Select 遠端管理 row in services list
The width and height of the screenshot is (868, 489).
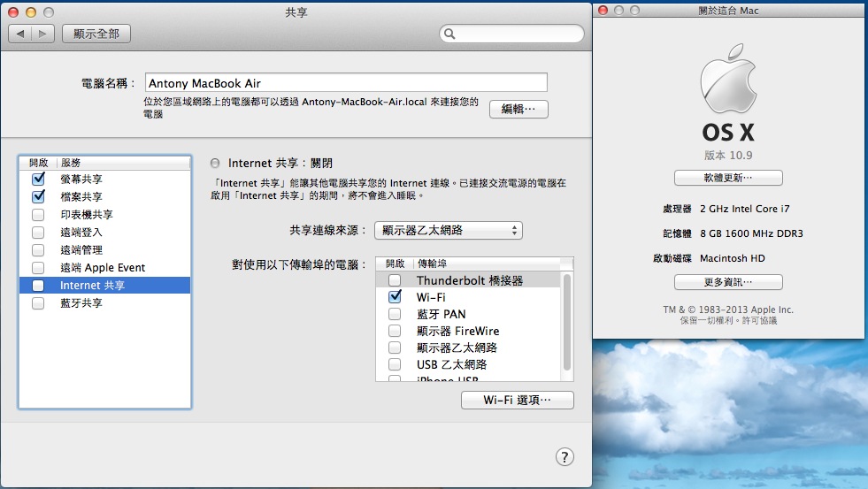pyautogui.click(x=105, y=250)
